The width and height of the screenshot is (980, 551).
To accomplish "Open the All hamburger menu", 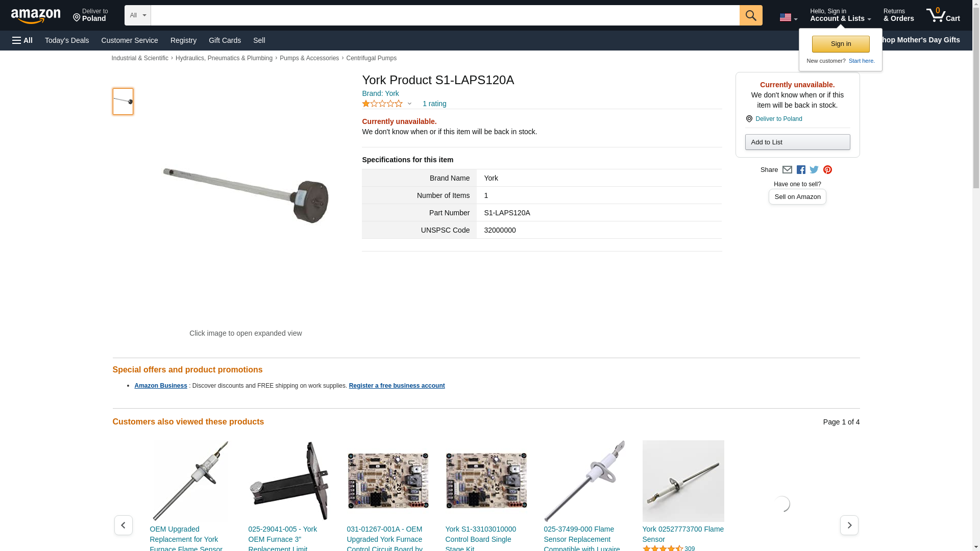I will coord(22,40).
